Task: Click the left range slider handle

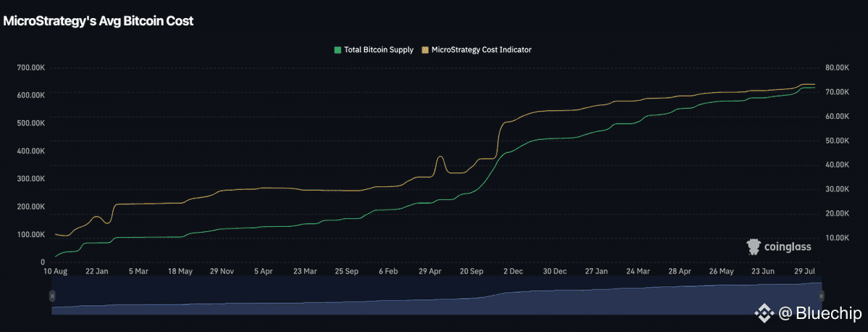Action: [x=52, y=296]
